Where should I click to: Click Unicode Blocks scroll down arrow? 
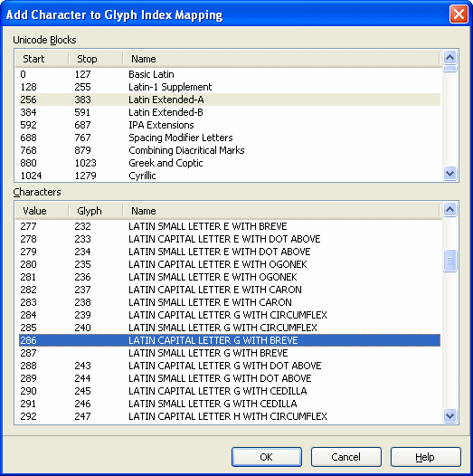click(450, 174)
